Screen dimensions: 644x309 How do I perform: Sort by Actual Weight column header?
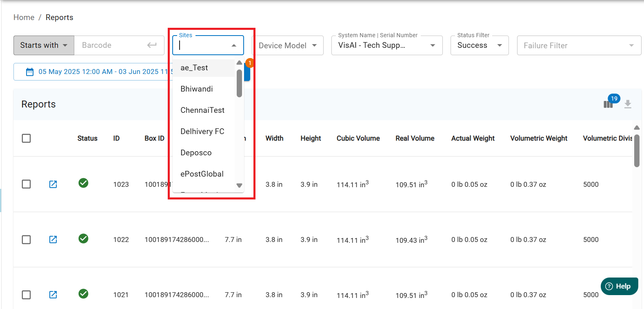tap(473, 138)
